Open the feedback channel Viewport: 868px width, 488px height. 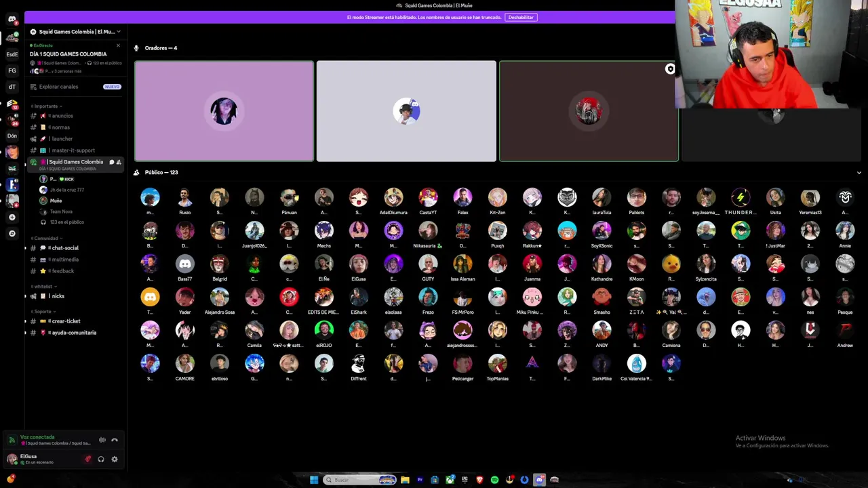(x=75, y=271)
